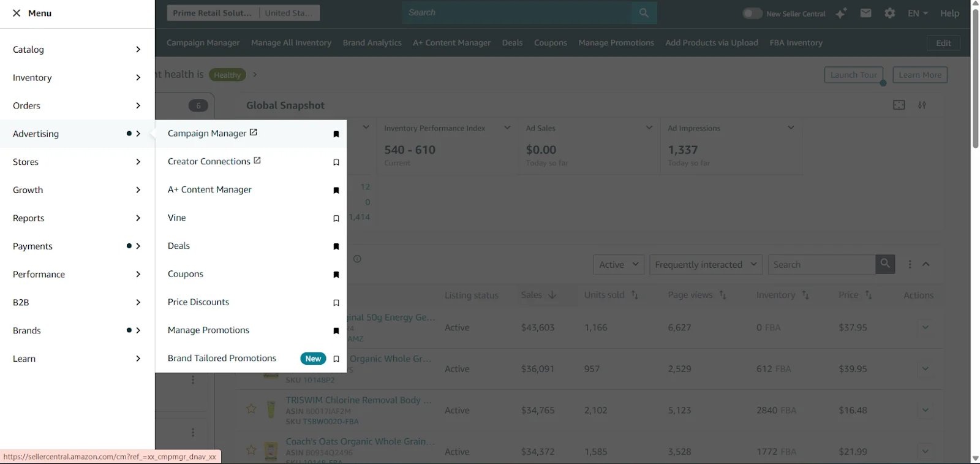Open actions dropdown for $37.95 product row

click(925, 327)
